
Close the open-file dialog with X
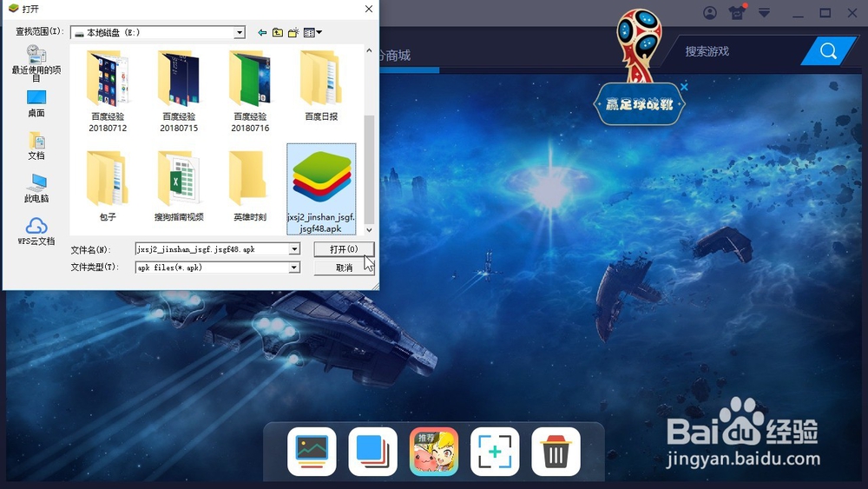(369, 9)
